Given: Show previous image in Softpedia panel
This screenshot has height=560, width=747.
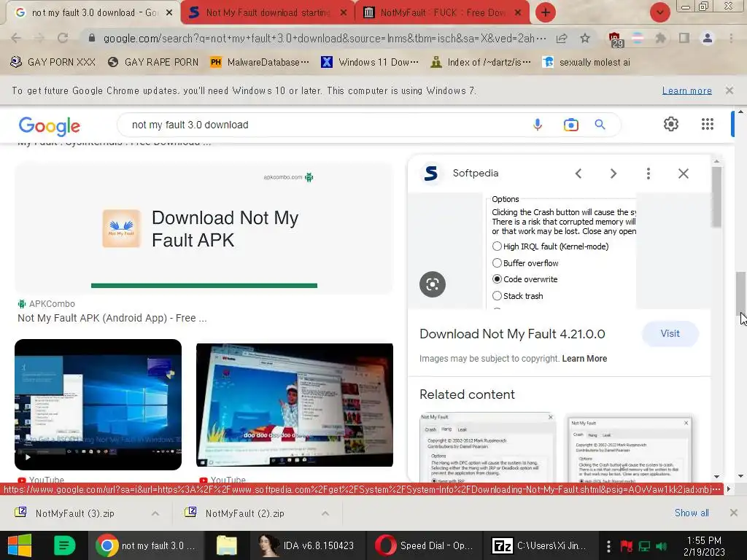Looking at the screenshot, I should tap(578, 174).
